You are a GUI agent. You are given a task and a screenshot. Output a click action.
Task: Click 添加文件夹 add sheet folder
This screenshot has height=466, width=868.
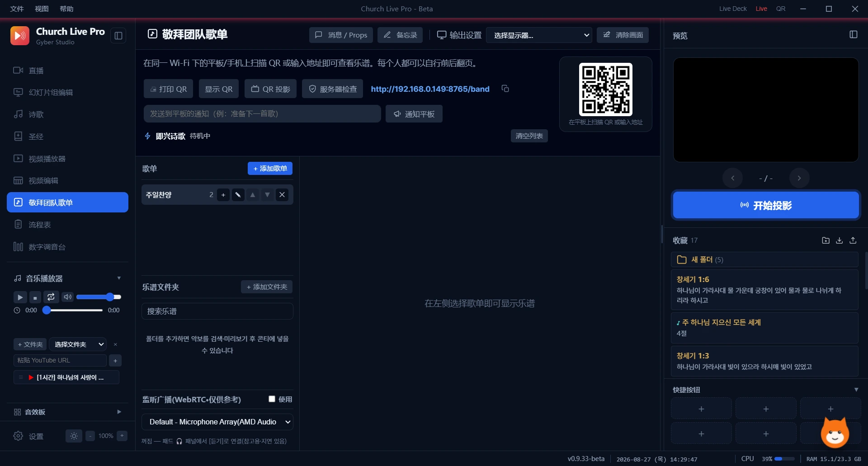[267, 287]
